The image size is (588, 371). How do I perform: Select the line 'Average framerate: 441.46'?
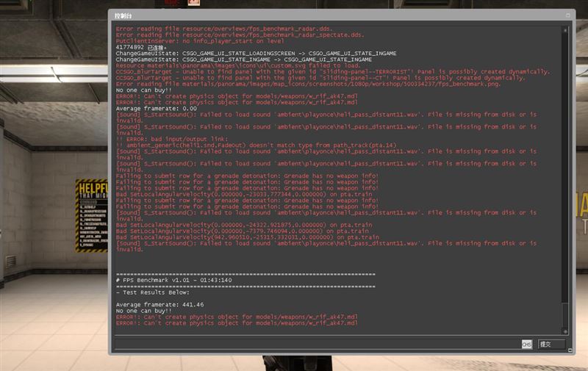click(159, 305)
